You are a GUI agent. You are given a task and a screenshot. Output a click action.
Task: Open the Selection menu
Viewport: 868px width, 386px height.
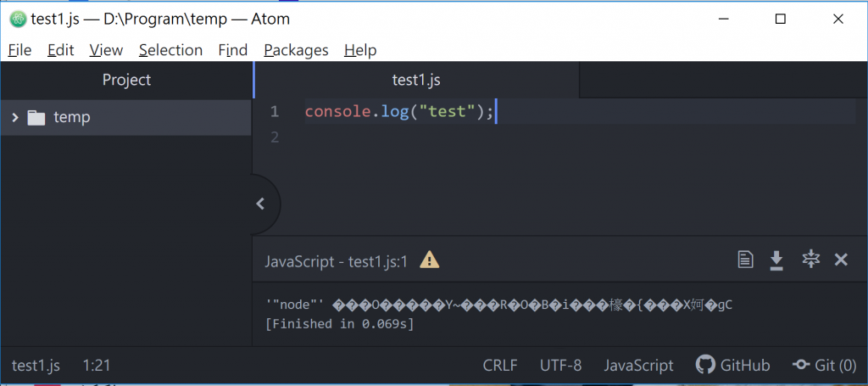170,50
